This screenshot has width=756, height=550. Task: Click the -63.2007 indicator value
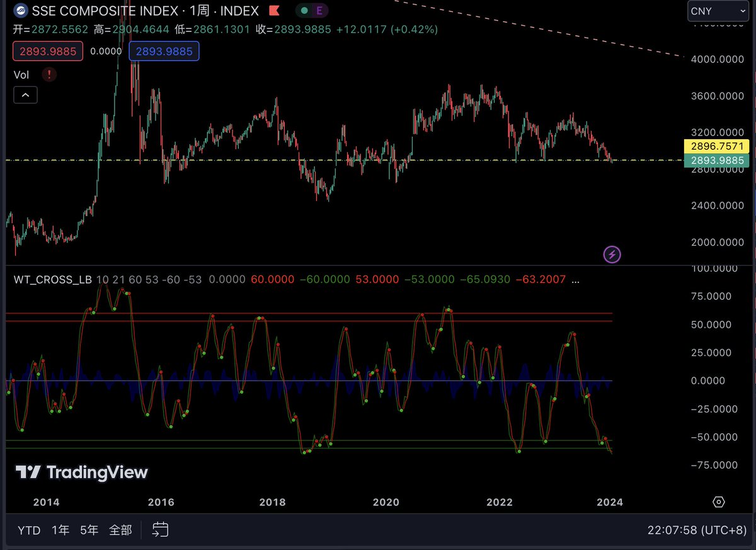pyautogui.click(x=541, y=279)
